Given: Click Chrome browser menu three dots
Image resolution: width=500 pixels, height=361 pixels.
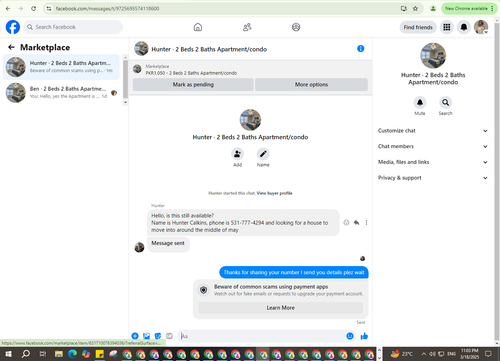Looking at the screenshot, I should pyautogui.click(x=493, y=8).
